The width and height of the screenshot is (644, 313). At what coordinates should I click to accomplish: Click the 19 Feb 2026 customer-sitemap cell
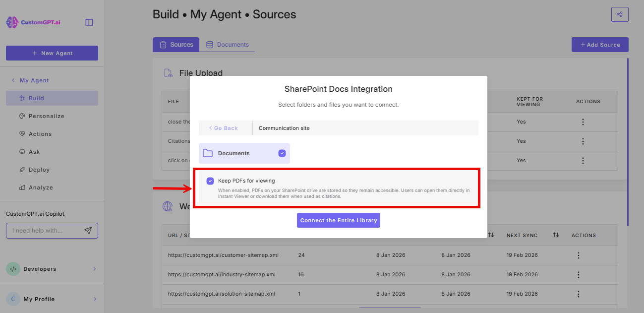pos(522,255)
